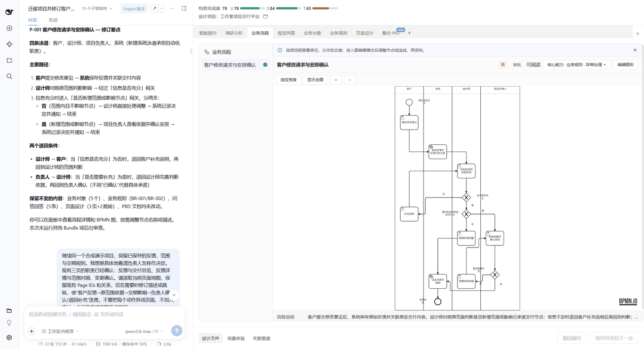Add a new tab with the plus icon
This screenshot has width=644, height=349.
[409, 33]
